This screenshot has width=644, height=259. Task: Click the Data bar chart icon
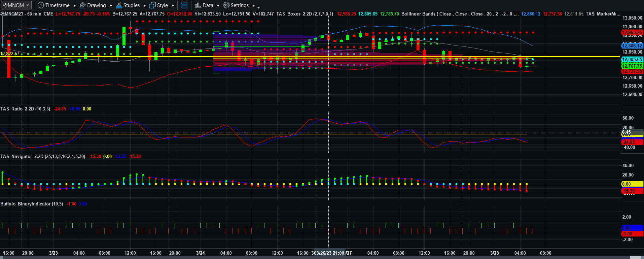point(198,5)
